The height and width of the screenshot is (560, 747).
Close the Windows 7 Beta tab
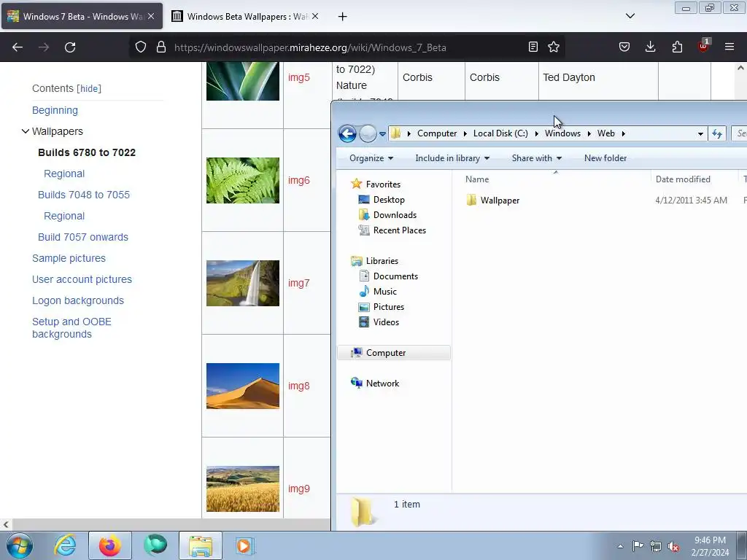151,16
